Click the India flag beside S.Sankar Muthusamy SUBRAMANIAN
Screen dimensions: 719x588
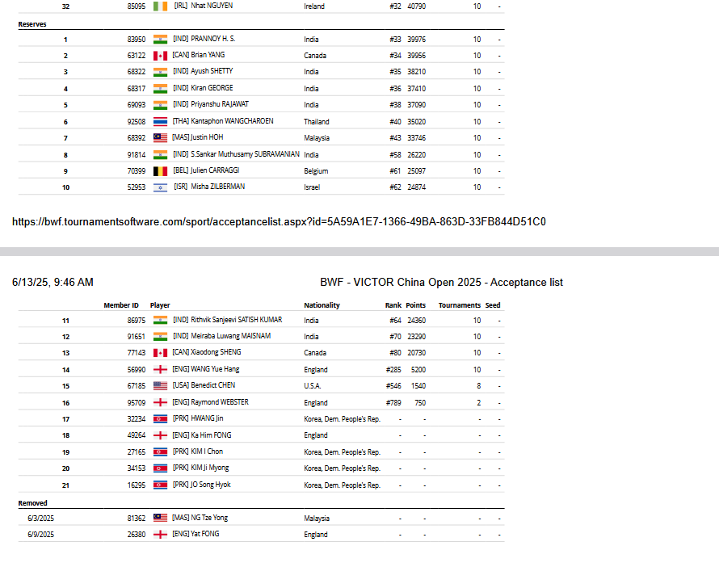160,155
